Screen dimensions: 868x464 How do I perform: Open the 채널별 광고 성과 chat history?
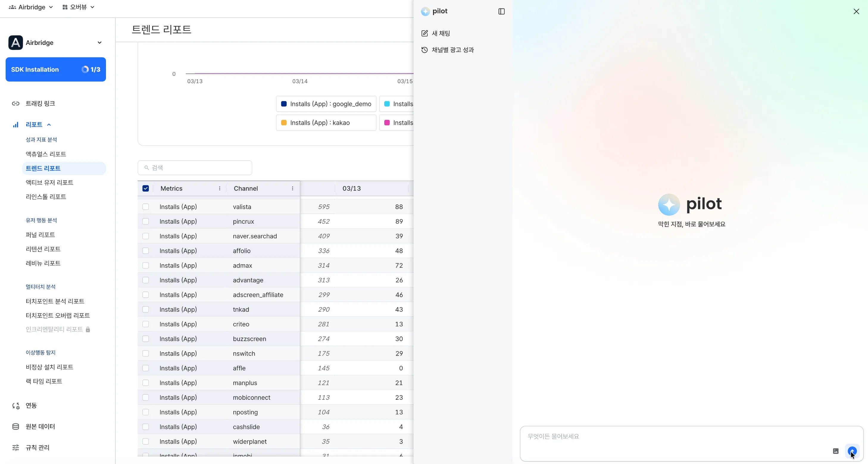[x=447, y=50]
